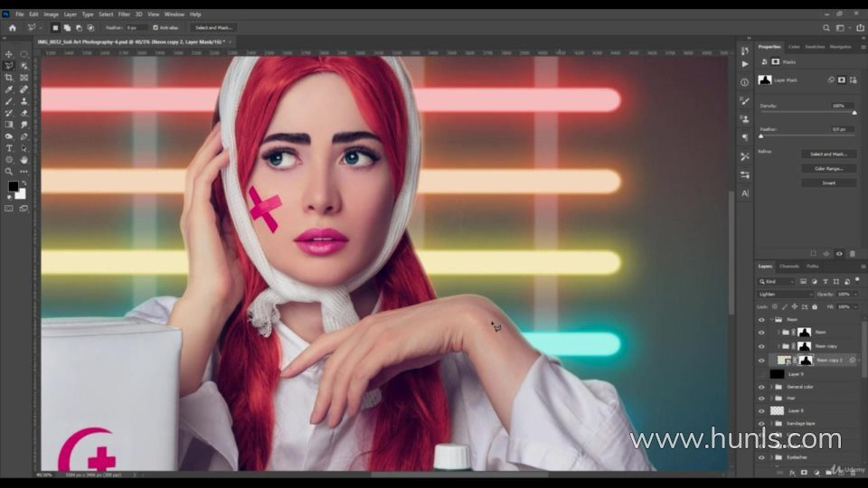
Task: Hide the Neon copy layer
Action: pos(761,346)
